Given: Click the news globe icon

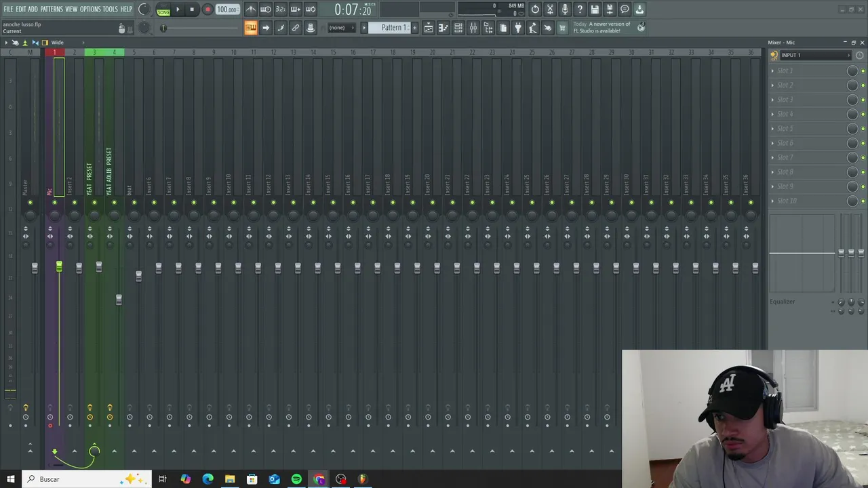Looking at the screenshot, I should [641, 28].
